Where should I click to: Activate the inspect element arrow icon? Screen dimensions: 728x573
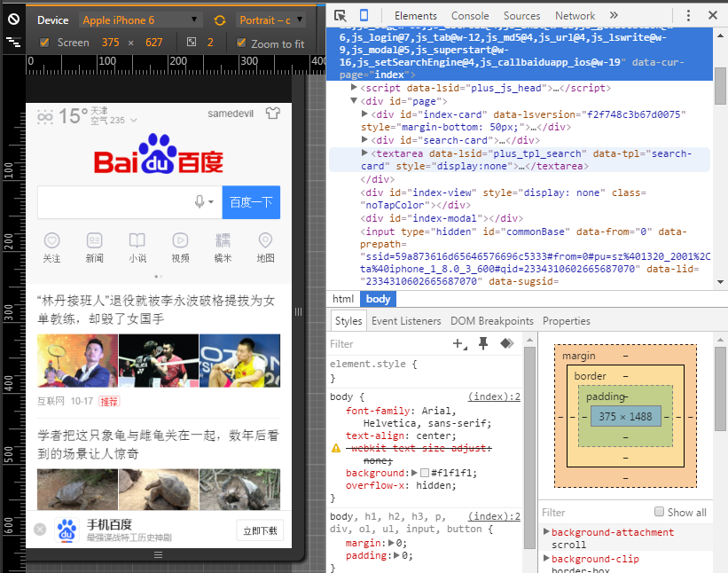(x=341, y=16)
